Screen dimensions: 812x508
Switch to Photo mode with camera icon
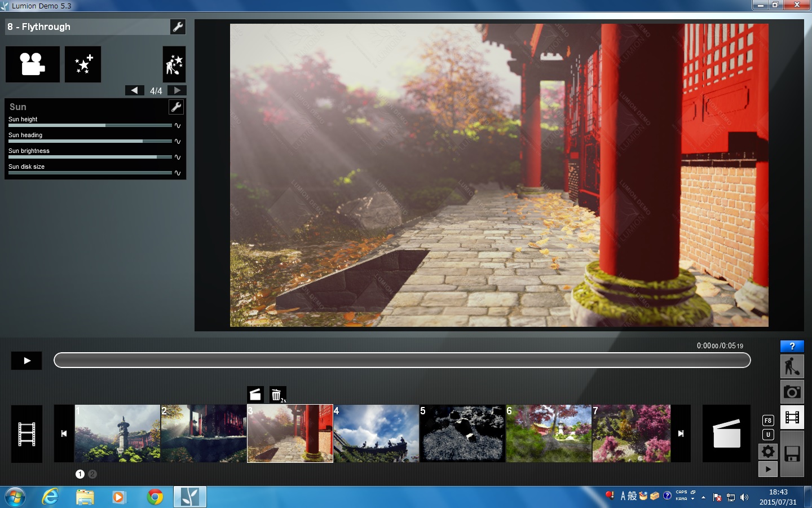(792, 392)
